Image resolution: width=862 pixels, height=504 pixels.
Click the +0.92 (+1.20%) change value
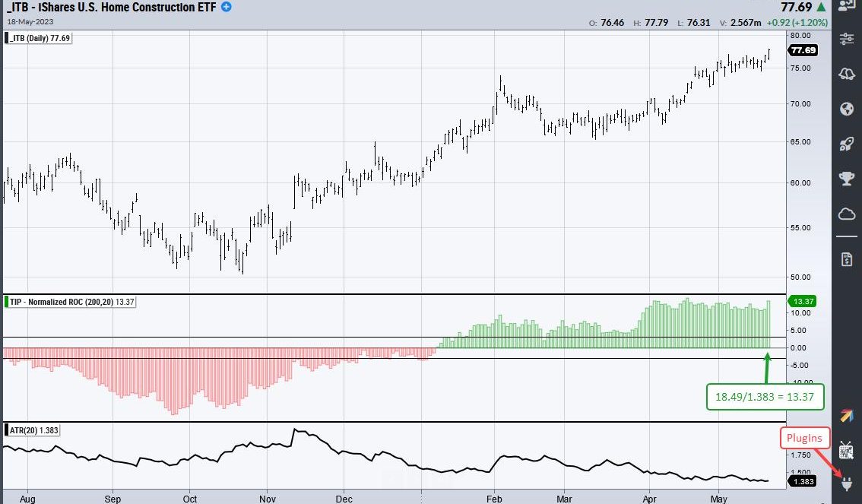pos(796,23)
